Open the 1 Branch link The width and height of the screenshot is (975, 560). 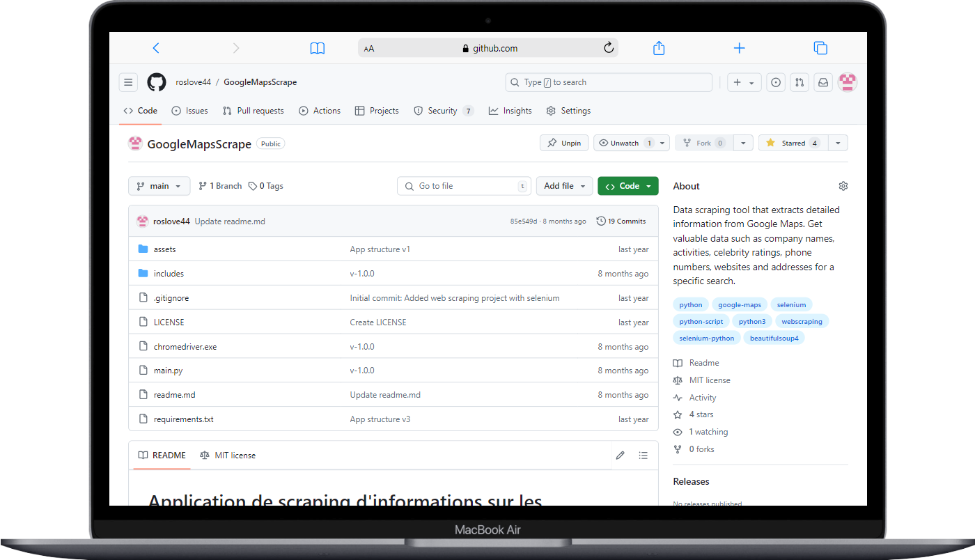pyautogui.click(x=220, y=186)
